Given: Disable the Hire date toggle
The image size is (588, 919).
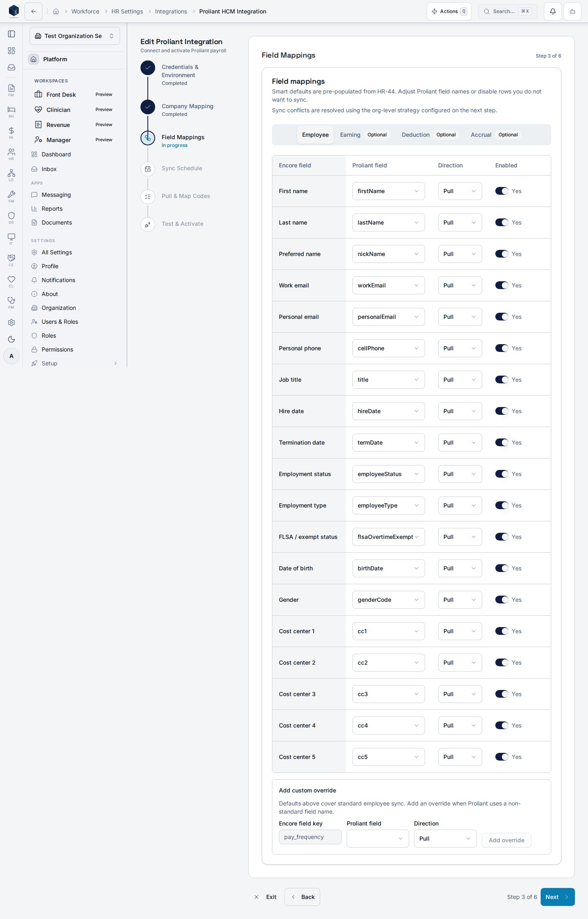Looking at the screenshot, I should coord(502,411).
